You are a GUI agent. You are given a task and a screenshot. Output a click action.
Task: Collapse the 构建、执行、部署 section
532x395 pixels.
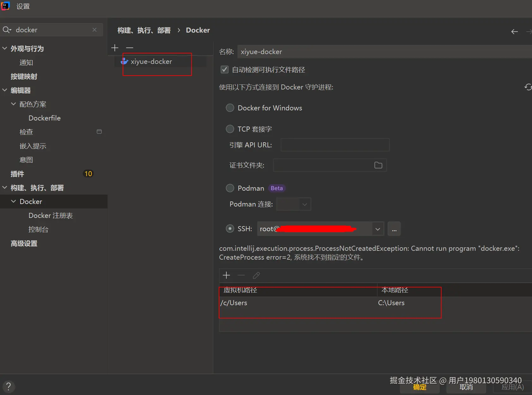[x=5, y=188]
